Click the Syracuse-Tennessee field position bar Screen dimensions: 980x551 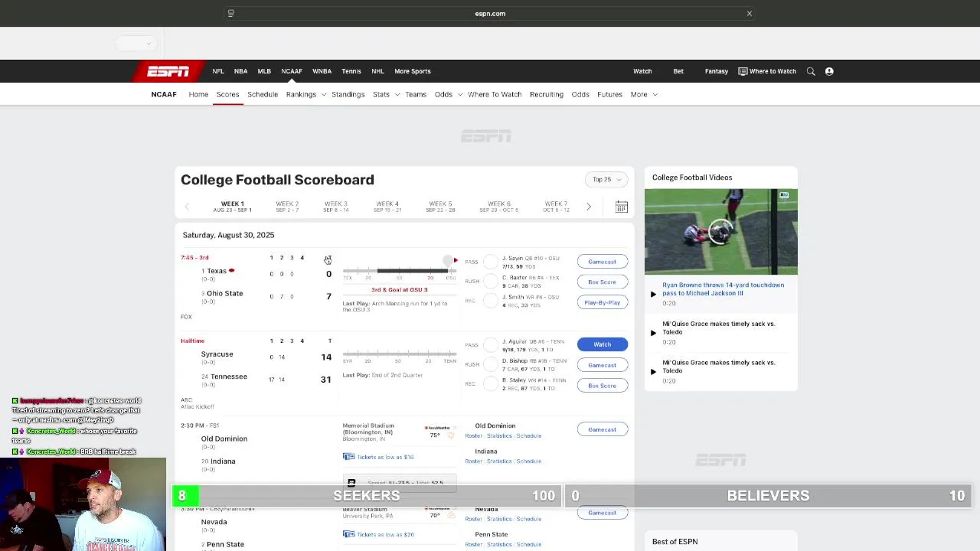400,354
